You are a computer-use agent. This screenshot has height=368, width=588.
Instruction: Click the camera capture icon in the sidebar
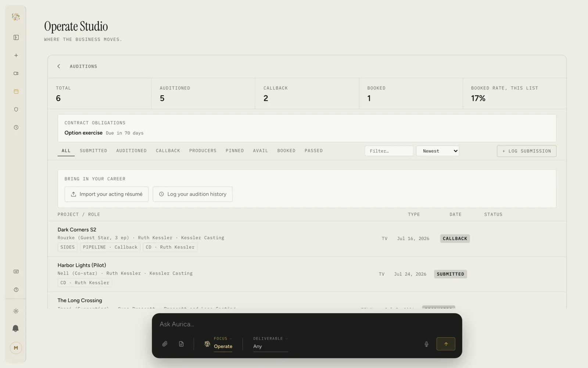point(16,272)
